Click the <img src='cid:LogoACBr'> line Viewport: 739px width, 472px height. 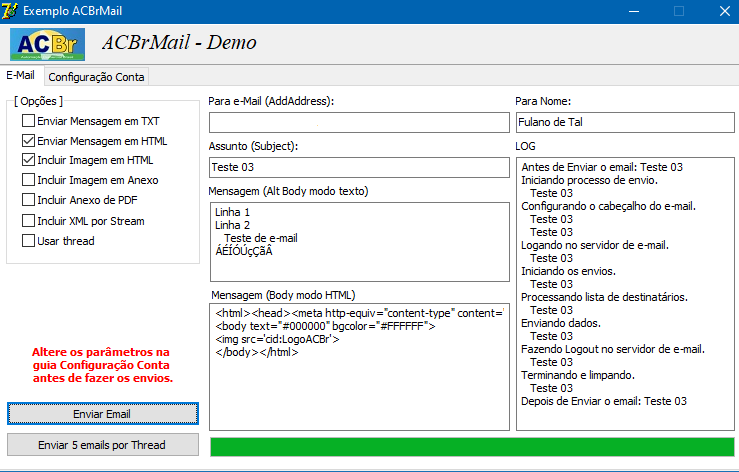[277, 339]
